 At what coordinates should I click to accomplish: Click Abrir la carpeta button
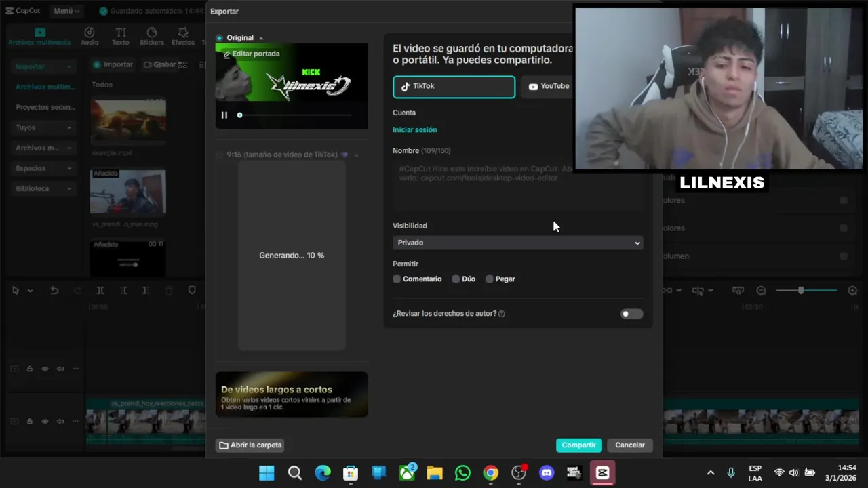[250, 445]
